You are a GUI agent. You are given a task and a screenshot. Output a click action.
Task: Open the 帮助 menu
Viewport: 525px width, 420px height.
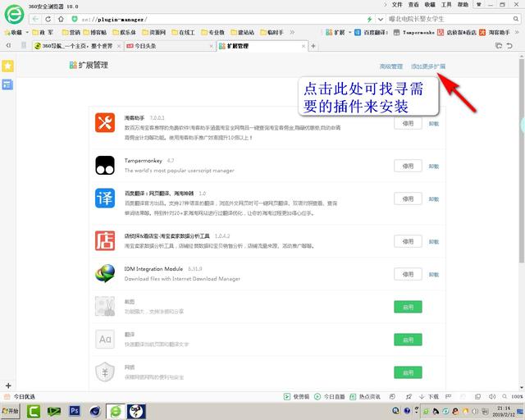click(463, 5)
